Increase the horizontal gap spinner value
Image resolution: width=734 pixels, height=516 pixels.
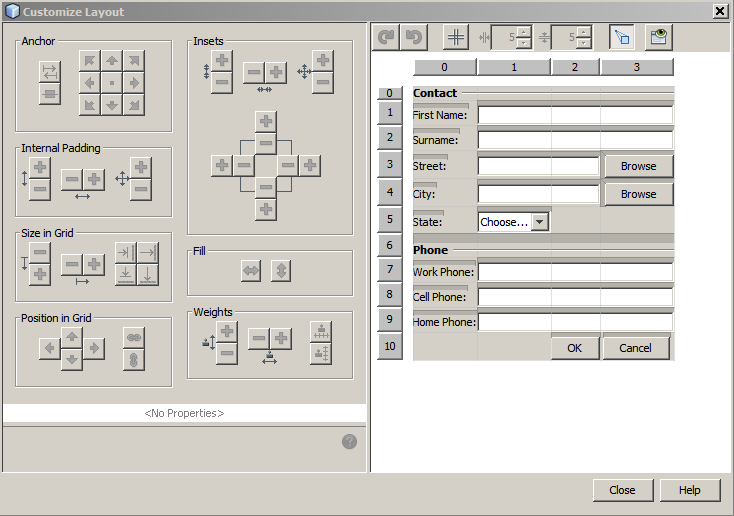click(x=524, y=32)
